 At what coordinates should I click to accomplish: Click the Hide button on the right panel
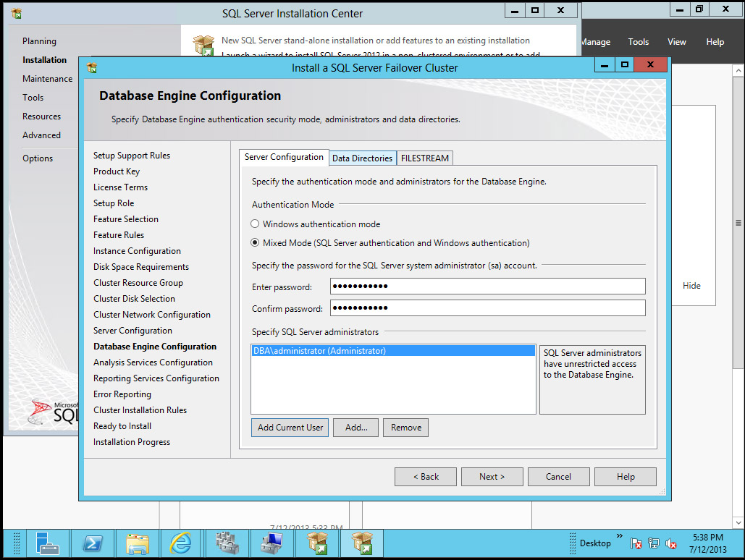point(691,285)
